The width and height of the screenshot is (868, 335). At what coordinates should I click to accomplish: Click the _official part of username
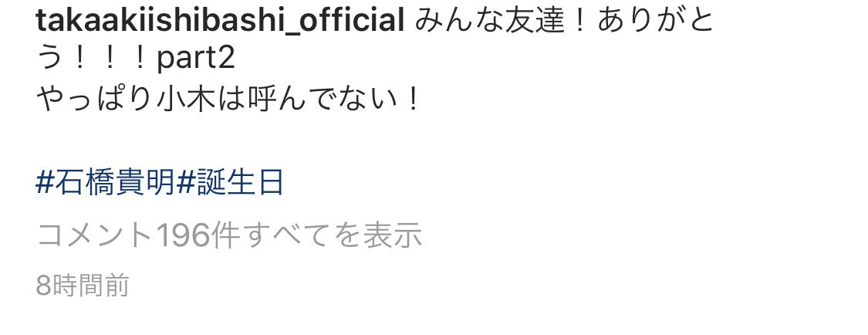[x=350, y=22]
